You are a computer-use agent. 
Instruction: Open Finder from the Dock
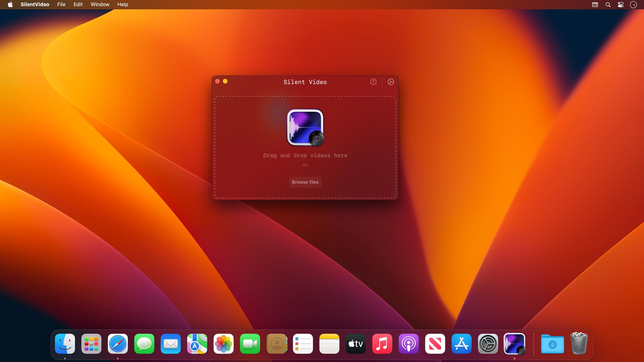coord(65,344)
